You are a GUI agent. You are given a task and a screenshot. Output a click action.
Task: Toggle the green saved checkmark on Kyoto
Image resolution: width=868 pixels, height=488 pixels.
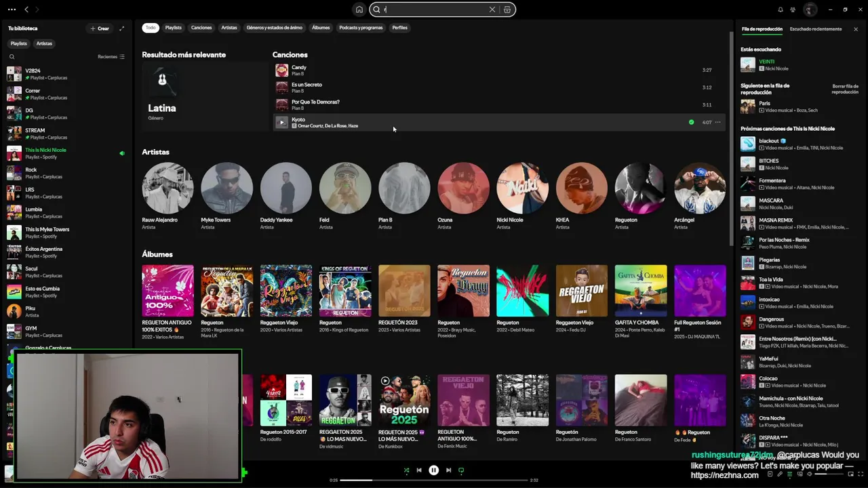coord(691,123)
